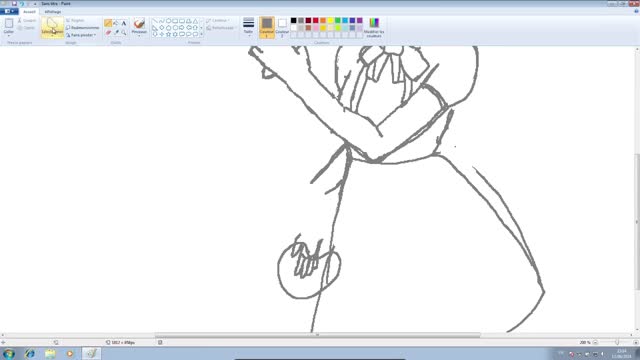Open the Contour shape outline dropdown
This screenshot has width=640, height=360.
click(218, 20)
